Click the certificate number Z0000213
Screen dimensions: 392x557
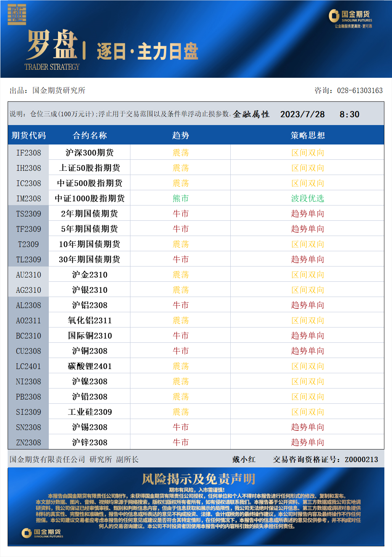tap(361, 459)
